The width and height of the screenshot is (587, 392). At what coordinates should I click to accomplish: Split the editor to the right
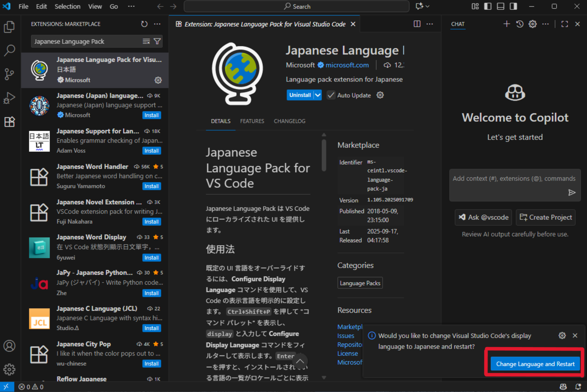point(417,24)
